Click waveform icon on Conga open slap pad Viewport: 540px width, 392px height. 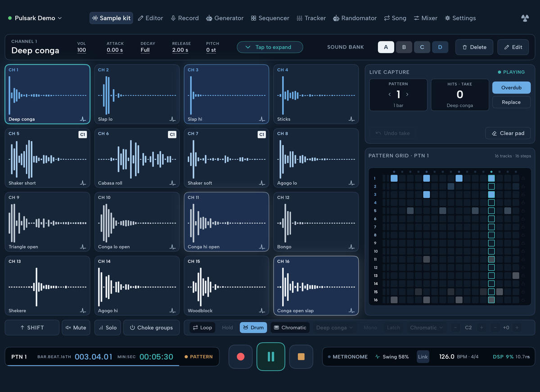351,311
